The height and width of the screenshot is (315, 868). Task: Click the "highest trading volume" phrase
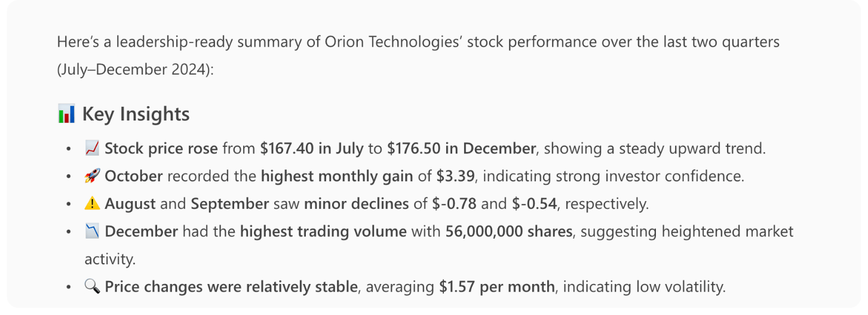(x=323, y=231)
